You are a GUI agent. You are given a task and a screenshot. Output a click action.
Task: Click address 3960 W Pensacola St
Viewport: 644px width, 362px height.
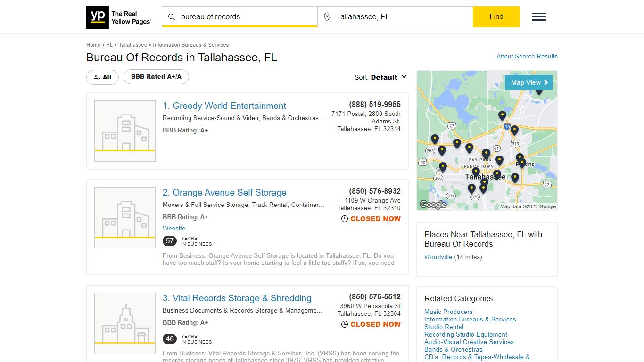[x=371, y=306]
